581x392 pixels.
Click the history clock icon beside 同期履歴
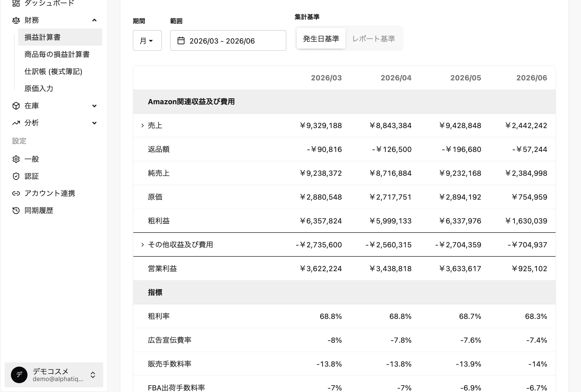pos(16,211)
